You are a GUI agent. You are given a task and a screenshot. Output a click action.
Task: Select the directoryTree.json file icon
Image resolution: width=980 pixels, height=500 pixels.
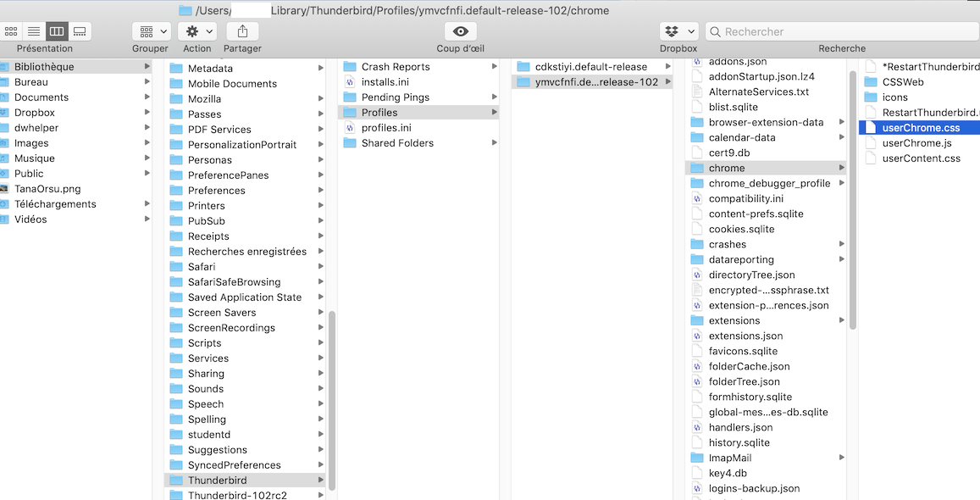[x=697, y=275]
